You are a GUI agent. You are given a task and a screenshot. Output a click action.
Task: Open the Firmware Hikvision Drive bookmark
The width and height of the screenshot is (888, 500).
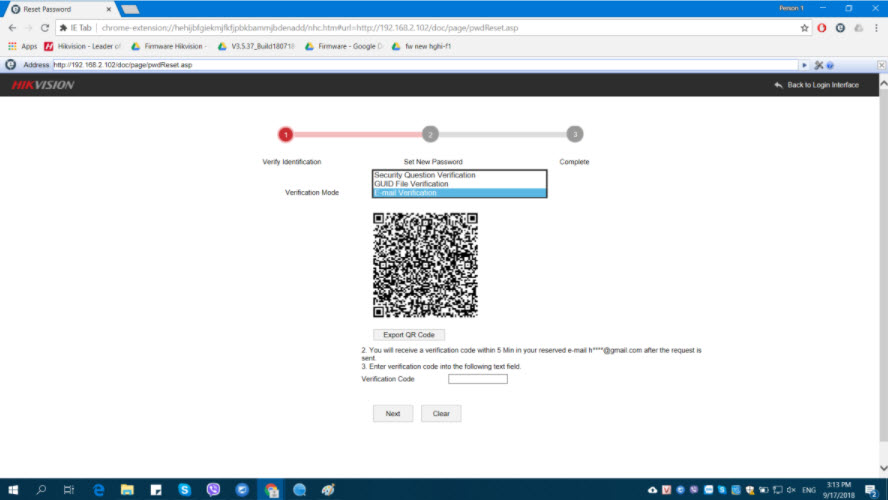coord(168,46)
